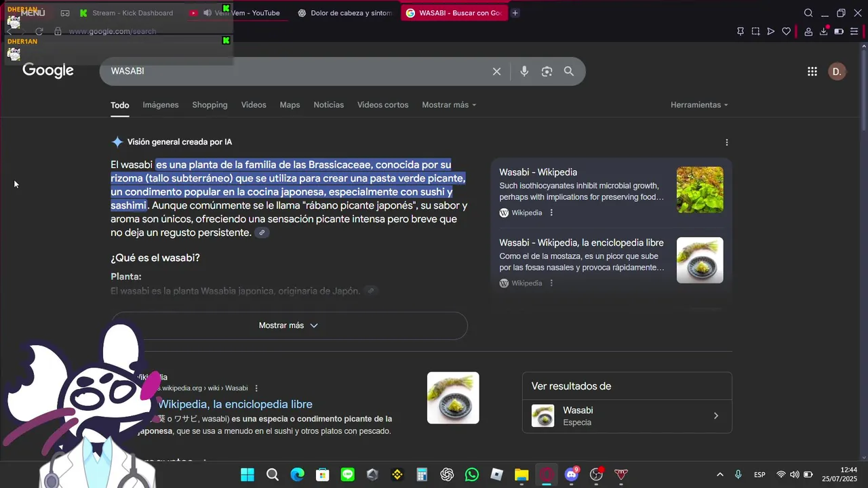Click wasabi plant thumbnail in first source card
This screenshot has width=868, height=488.
click(700, 190)
